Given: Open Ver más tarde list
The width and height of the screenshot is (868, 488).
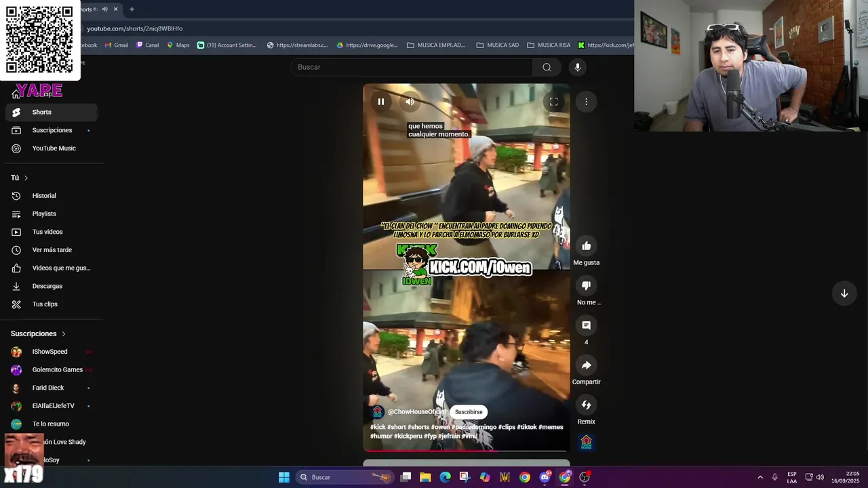Looking at the screenshot, I should pyautogui.click(x=52, y=250).
